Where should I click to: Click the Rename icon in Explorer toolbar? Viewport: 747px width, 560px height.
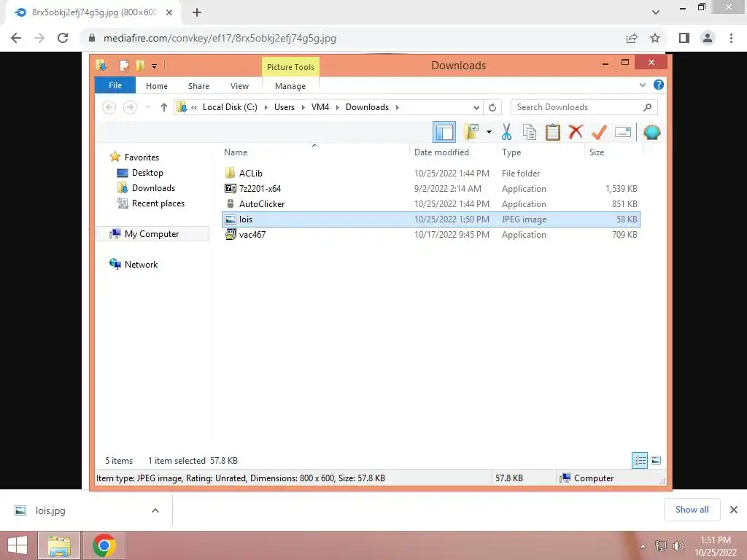pyautogui.click(x=623, y=132)
